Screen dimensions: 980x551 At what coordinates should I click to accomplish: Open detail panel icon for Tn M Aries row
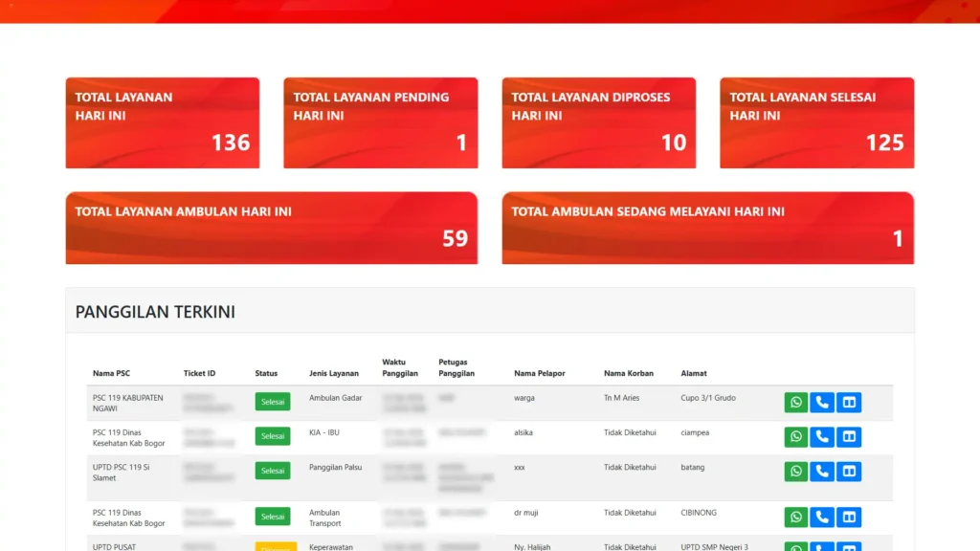point(849,403)
